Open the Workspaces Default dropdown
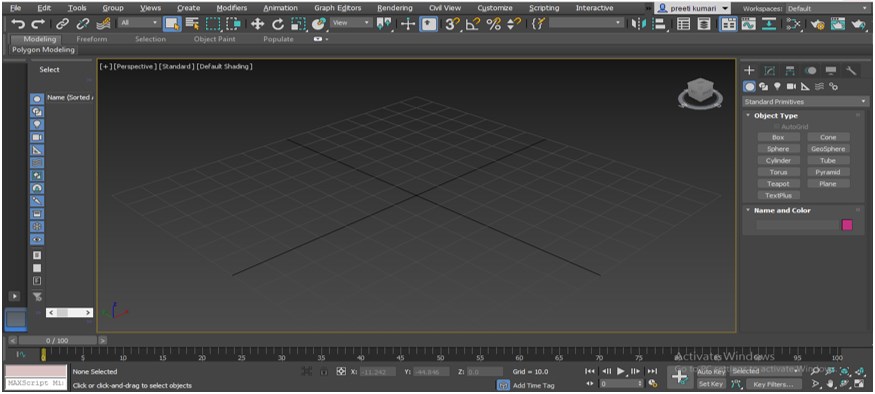 828,9
